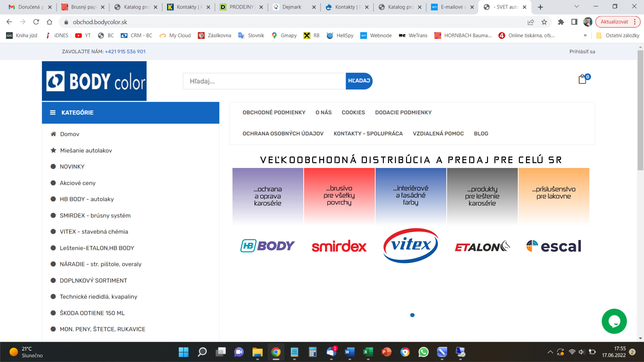Reload the page with refresh icon
Image resolution: width=644 pixels, height=362 pixels.
tap(36, 22)
